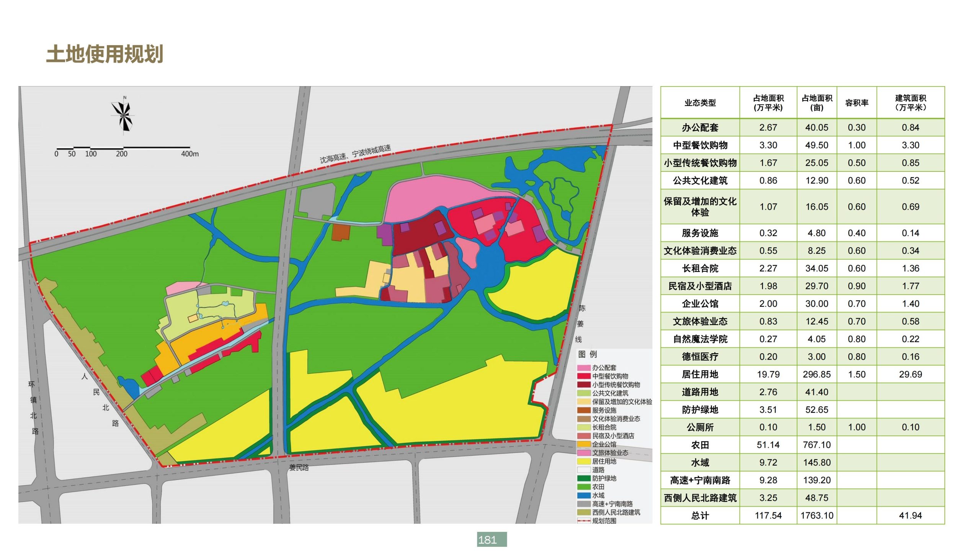Click the 总计 total row label
980x551 pixels.
700,516
